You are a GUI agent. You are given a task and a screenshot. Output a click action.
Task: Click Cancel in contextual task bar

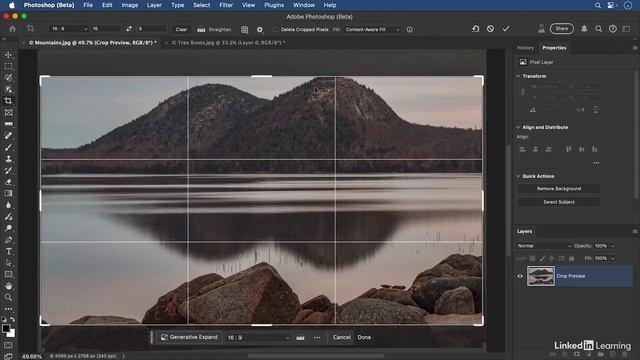342,337
